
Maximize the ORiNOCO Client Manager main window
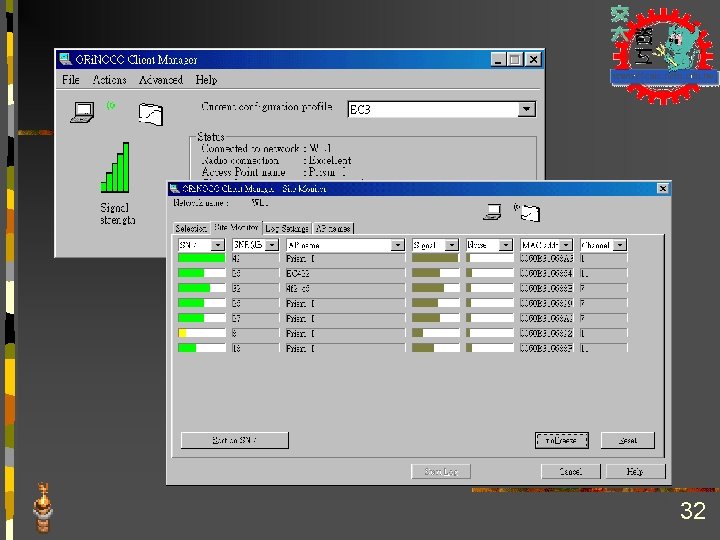coord(515,59)
